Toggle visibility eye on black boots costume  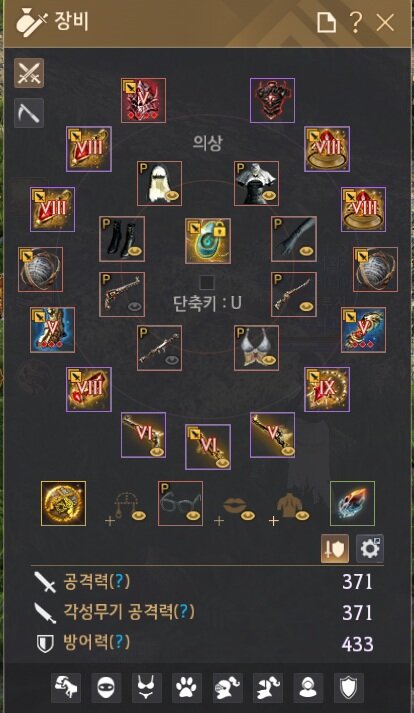[x=135, y=251]
